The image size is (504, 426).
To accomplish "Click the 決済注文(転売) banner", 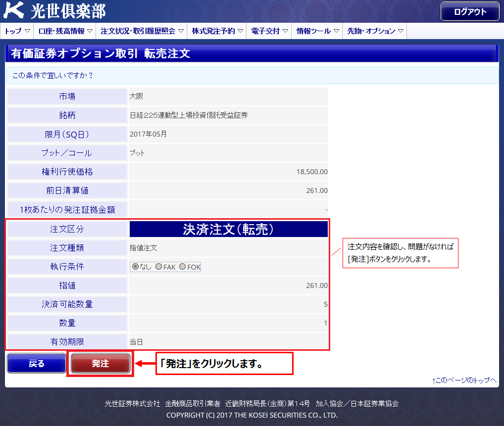I will (x=229, y=230).
